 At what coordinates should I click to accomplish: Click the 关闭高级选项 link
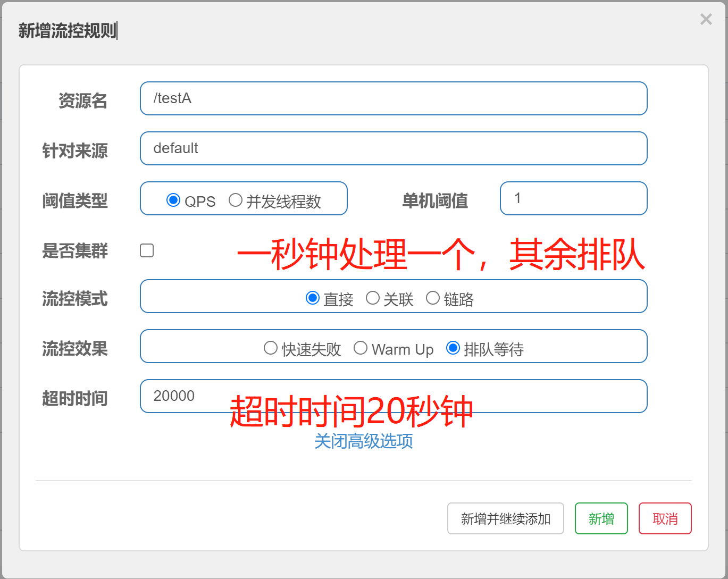click(364, 441)
